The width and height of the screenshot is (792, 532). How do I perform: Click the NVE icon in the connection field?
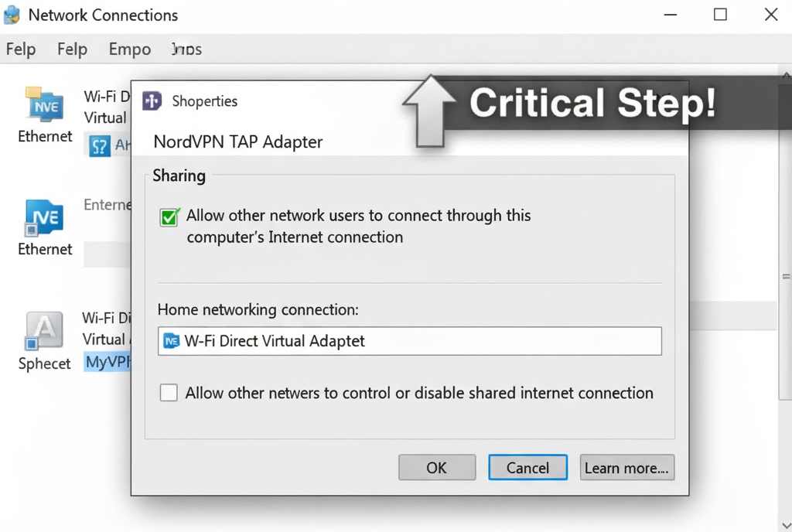click(x=172, y=341)
